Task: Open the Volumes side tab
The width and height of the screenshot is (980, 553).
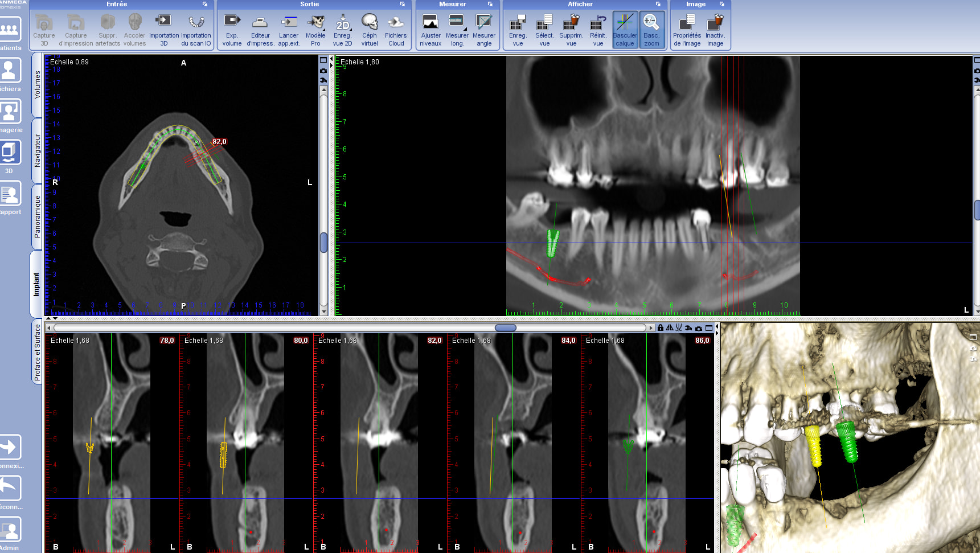Action: click(x=37, y=84)
